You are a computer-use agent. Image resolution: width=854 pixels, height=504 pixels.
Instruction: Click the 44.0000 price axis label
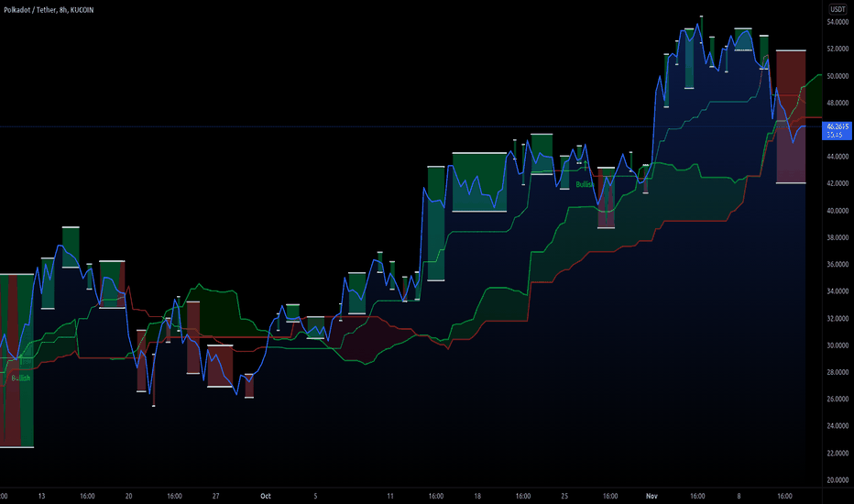[838, 157]
